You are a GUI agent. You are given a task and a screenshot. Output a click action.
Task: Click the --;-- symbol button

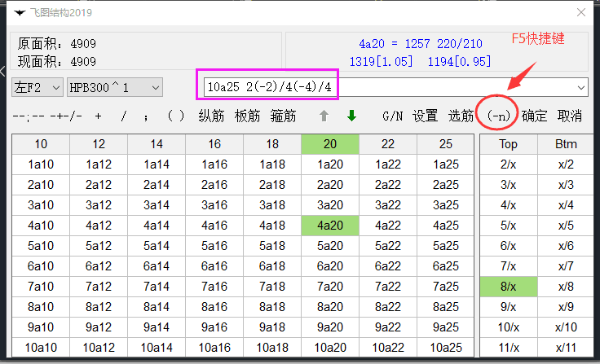29,116
